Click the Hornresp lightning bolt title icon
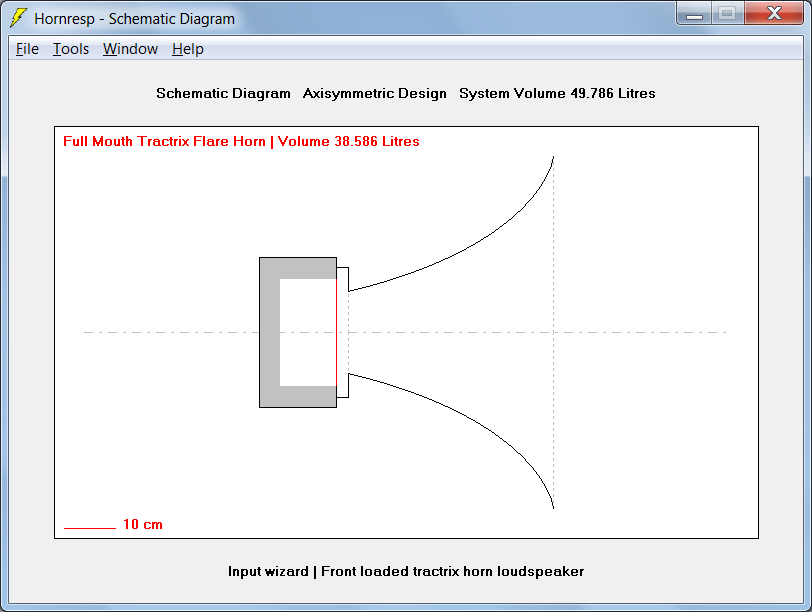This screenshot has width=812, height=612. click(19, 18)
